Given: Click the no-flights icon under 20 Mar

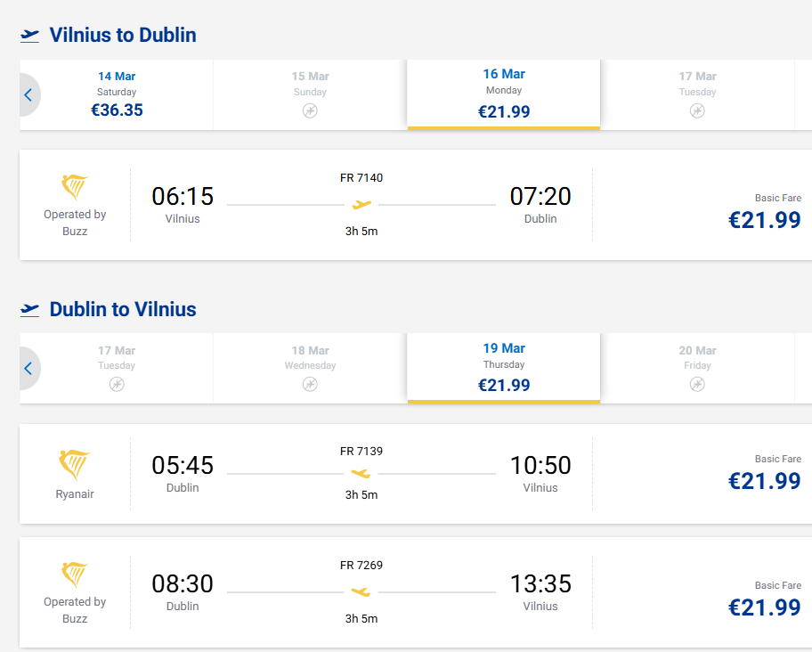Looking at the screenshot, I should tap(697, 384).
